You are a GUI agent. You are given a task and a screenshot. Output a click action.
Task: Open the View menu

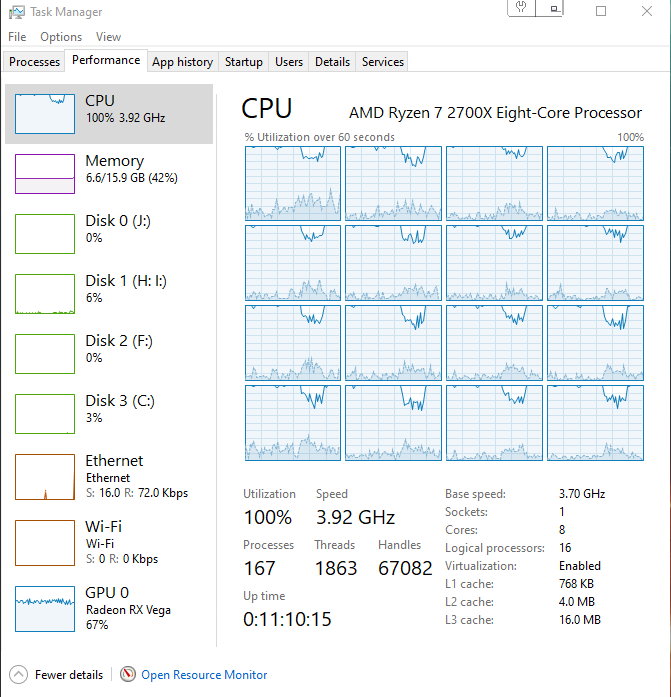(x=108, y=37)
